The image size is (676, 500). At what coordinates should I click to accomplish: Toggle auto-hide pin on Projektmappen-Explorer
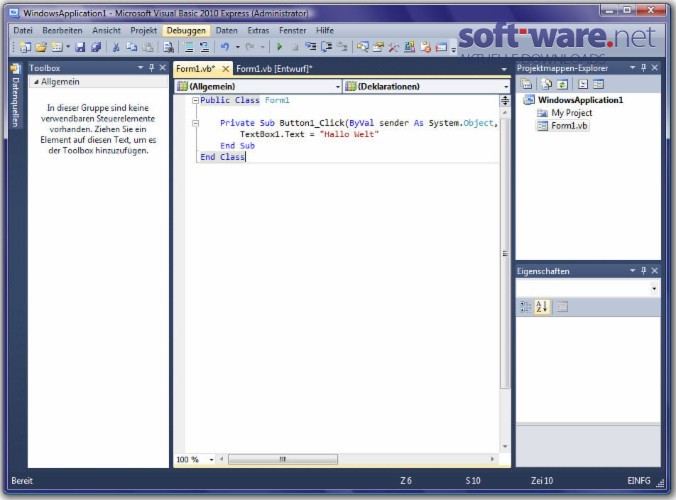(x=643, y=68)
